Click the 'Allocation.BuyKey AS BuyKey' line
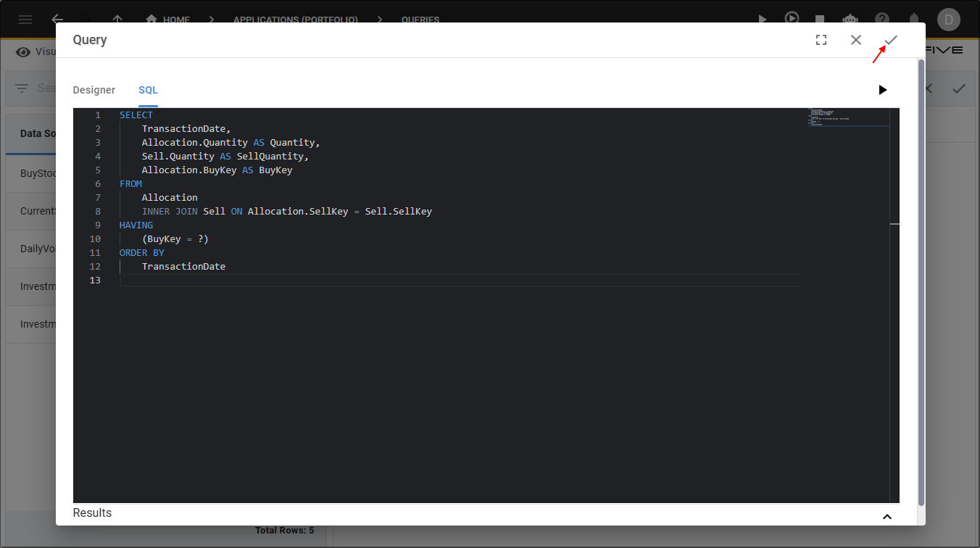 pyautogui.click(x=217, y=170)
